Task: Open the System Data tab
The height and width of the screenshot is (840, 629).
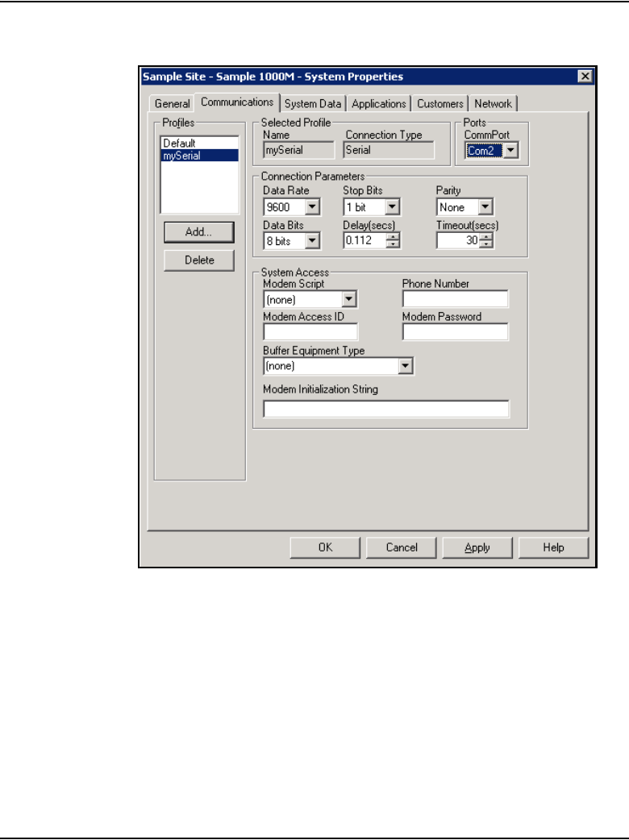Action: coord(313,103)
